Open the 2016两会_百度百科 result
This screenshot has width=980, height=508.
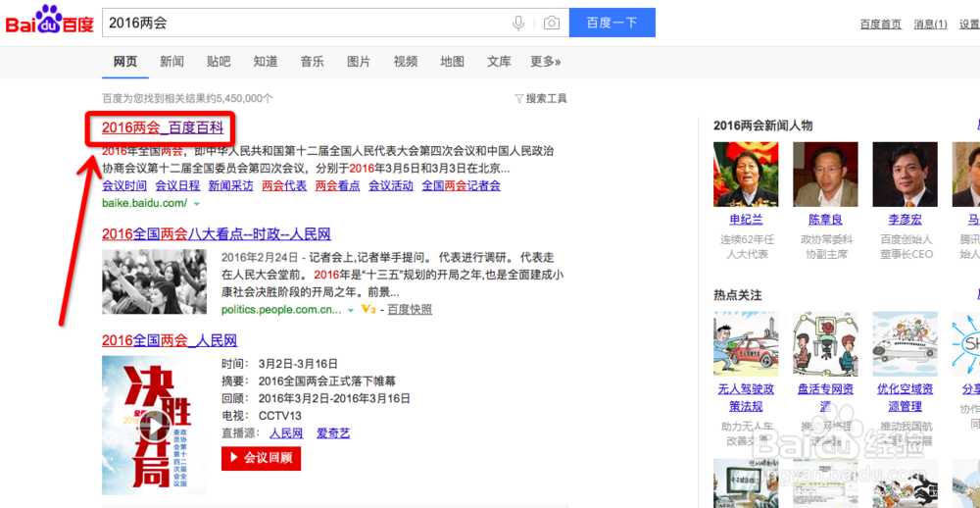163,128
